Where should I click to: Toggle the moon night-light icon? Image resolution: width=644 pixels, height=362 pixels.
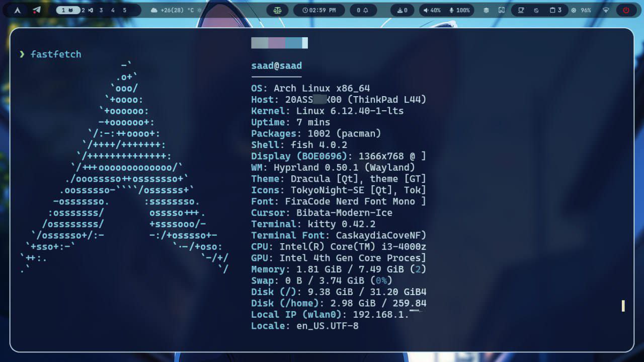(x=536, y=10)
